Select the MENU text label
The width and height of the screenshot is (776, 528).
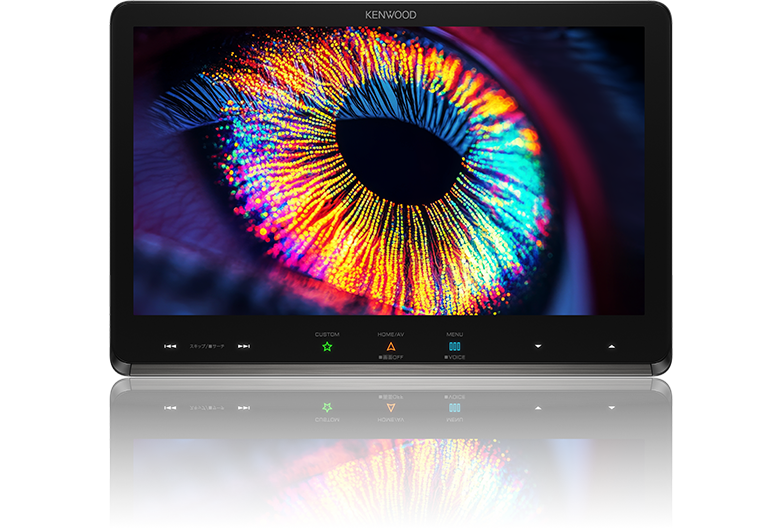pos(454,334)
